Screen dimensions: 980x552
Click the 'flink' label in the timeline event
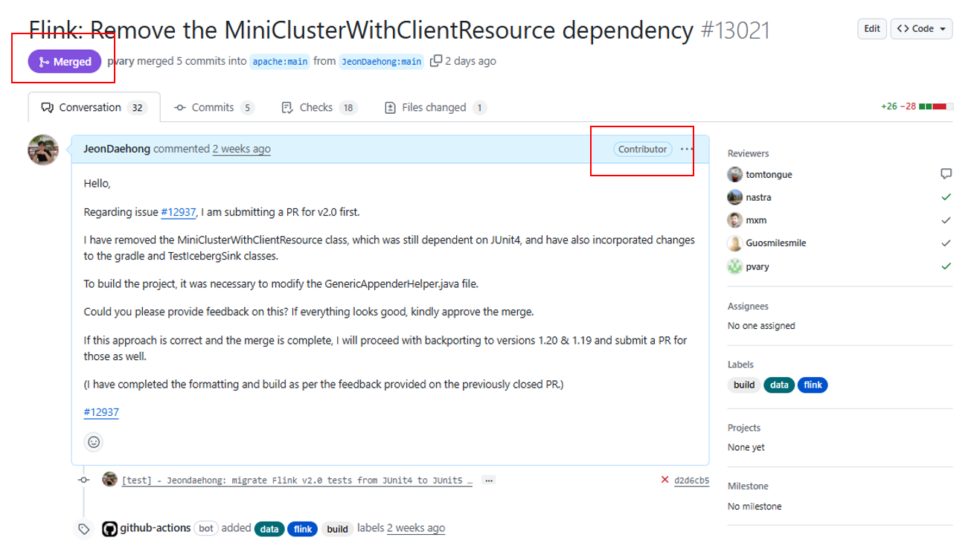click(303, 529)
